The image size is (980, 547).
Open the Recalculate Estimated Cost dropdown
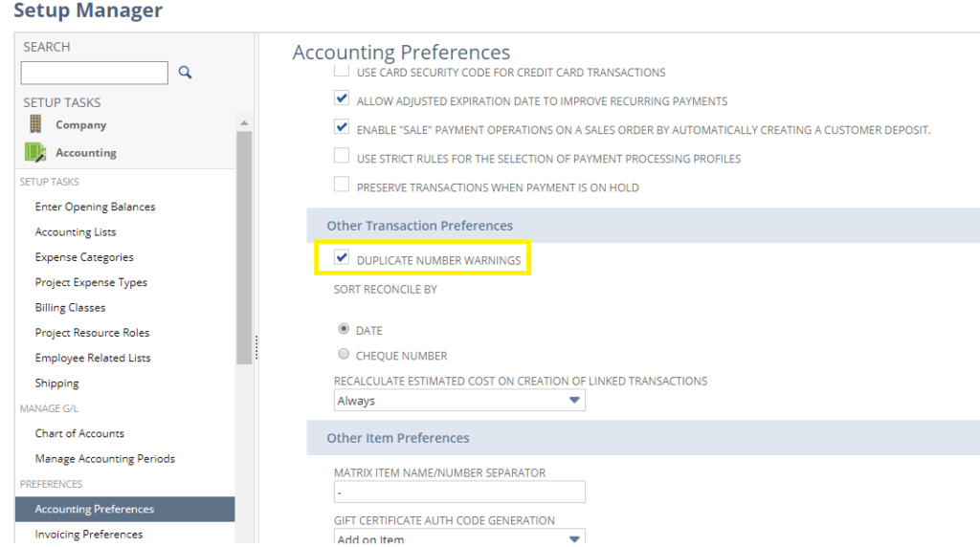pos(459,401)
